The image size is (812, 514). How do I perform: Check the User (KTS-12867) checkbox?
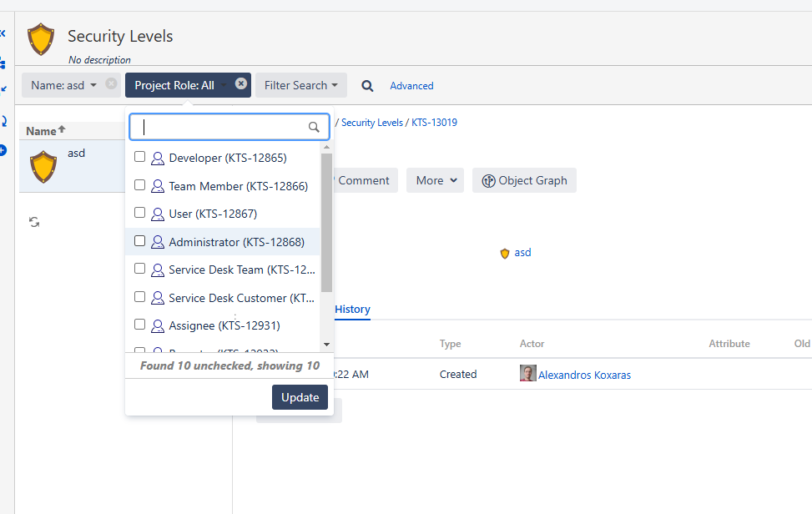140,213
